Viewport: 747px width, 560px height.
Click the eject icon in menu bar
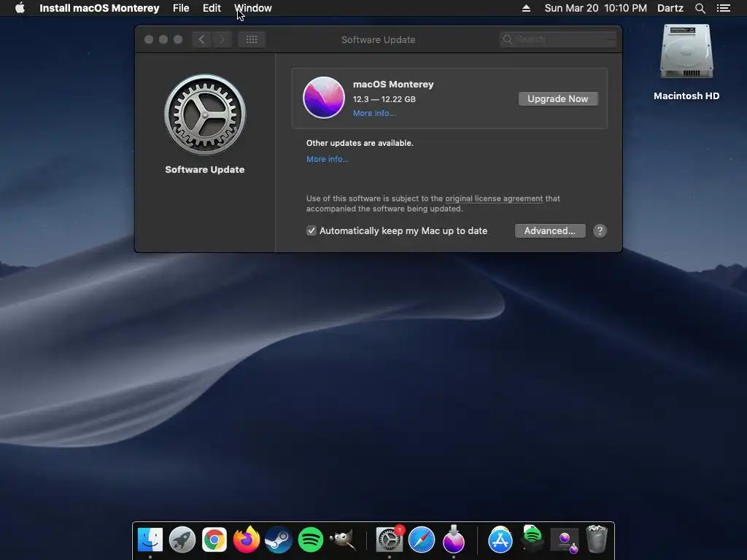coord(526,8)
